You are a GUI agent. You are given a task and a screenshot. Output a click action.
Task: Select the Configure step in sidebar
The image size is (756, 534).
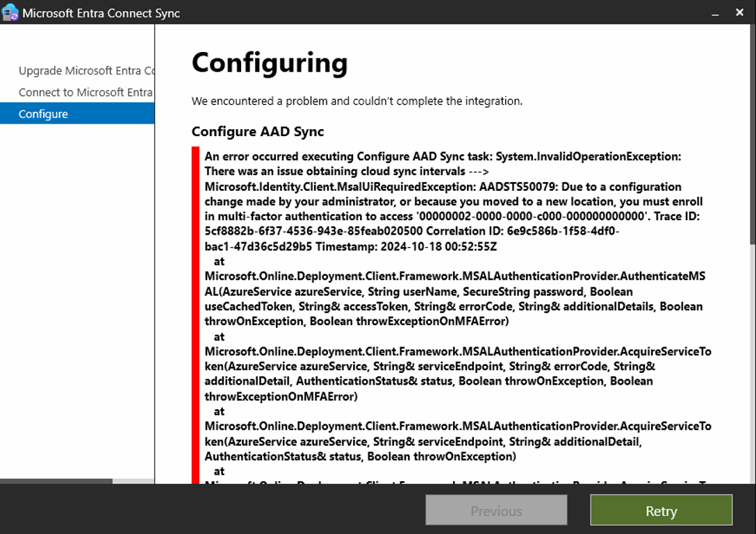[x=77, y=114]
